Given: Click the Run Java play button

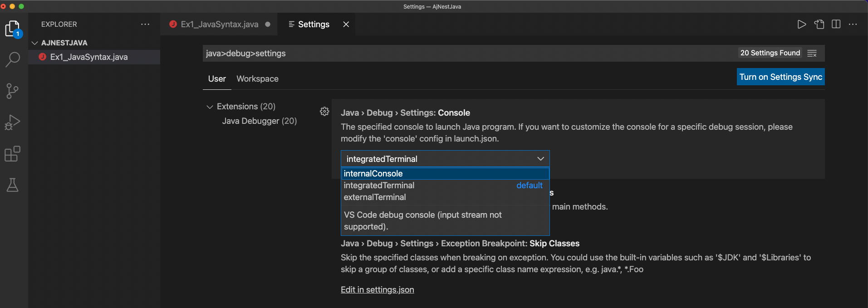Looking at the screenshot, I should [802, 24].
